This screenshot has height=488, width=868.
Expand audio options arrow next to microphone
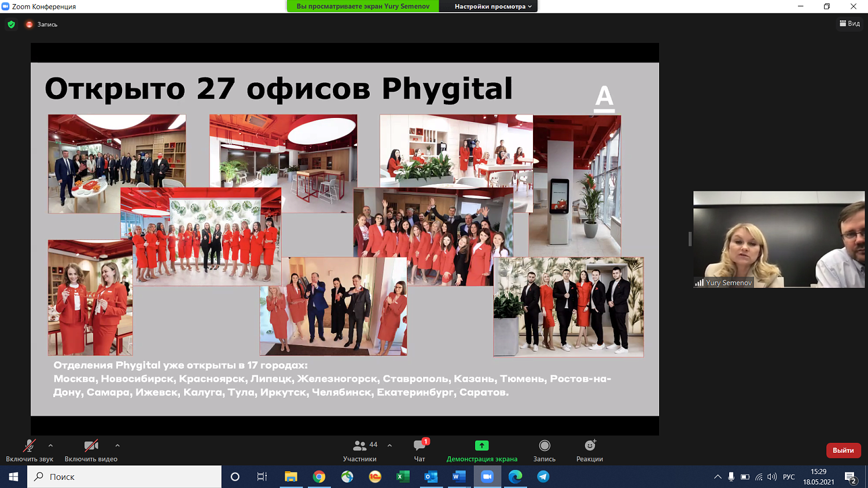[x=51, y=445]
